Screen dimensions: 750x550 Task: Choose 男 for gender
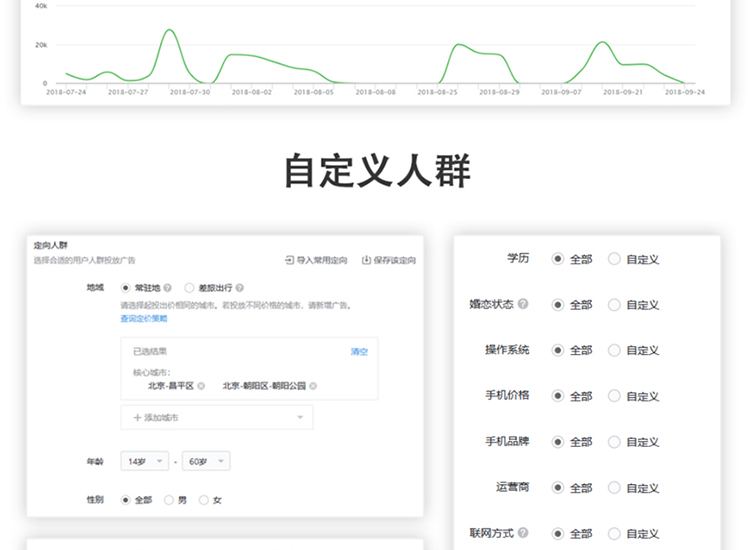coord(169,500)
